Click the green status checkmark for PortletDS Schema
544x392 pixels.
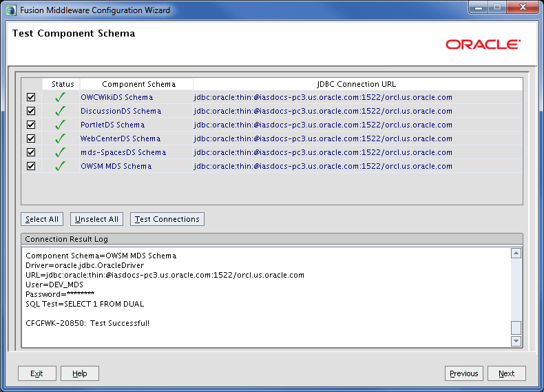tap(61, 125)
